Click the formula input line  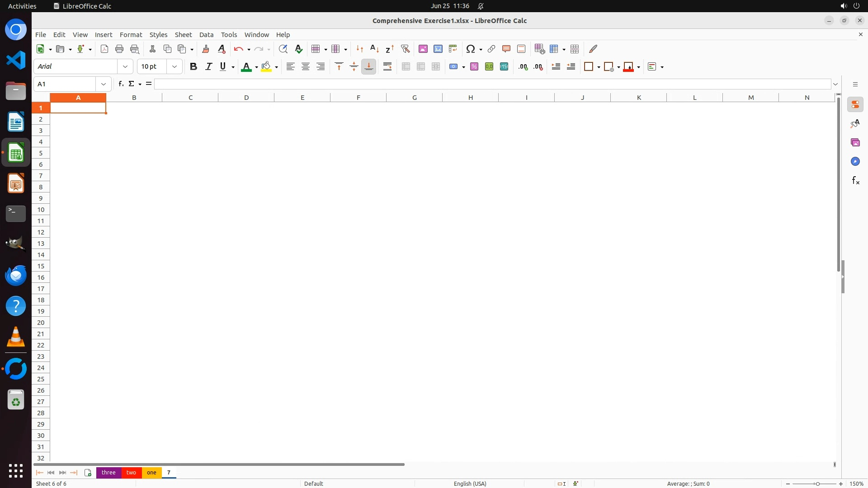[x=492, y=84]
